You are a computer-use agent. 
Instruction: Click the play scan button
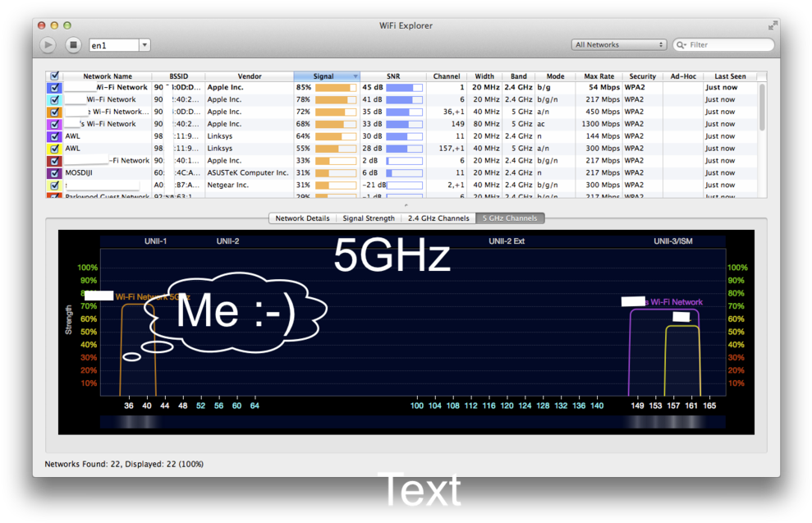pyautogui.click(x=48, y=45)
